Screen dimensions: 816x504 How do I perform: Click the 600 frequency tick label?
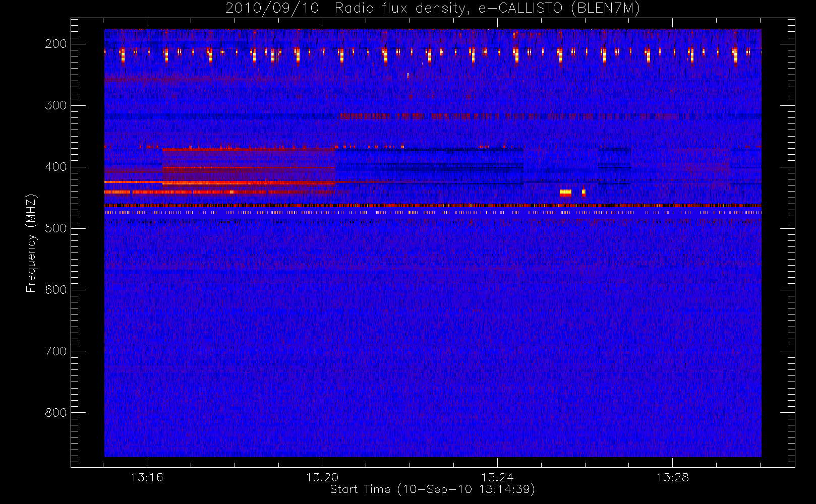[x=56, y=290]
